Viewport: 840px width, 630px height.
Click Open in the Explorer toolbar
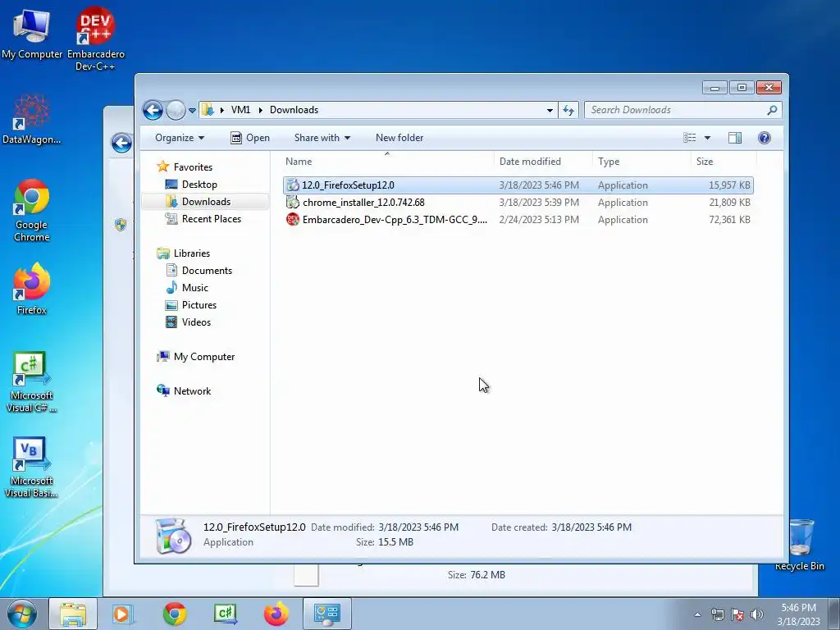point(250,138)
